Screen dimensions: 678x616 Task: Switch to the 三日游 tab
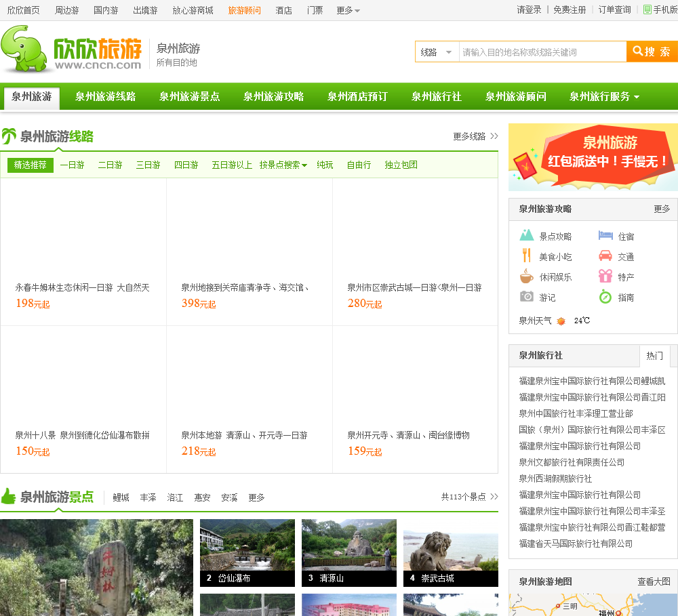(148, 165)
